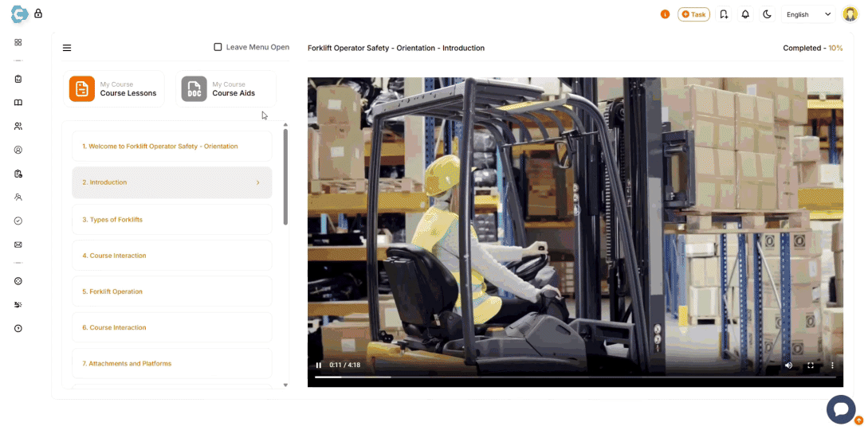Open the dashboard grid icon in sidebar
The image size is (868, 430).
click(18, 42)
